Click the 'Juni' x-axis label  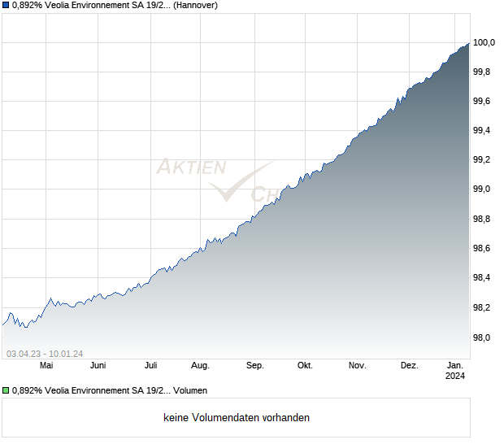[x=98, y=365]
